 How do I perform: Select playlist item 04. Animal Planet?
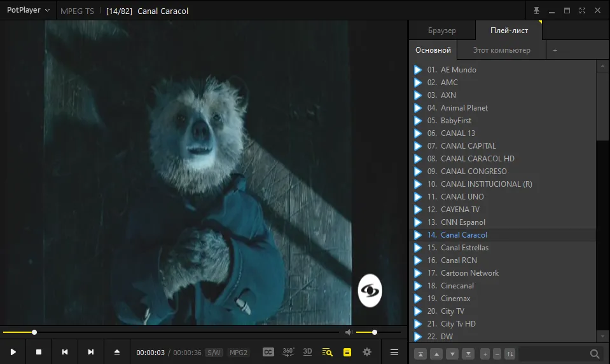(503, 108)
